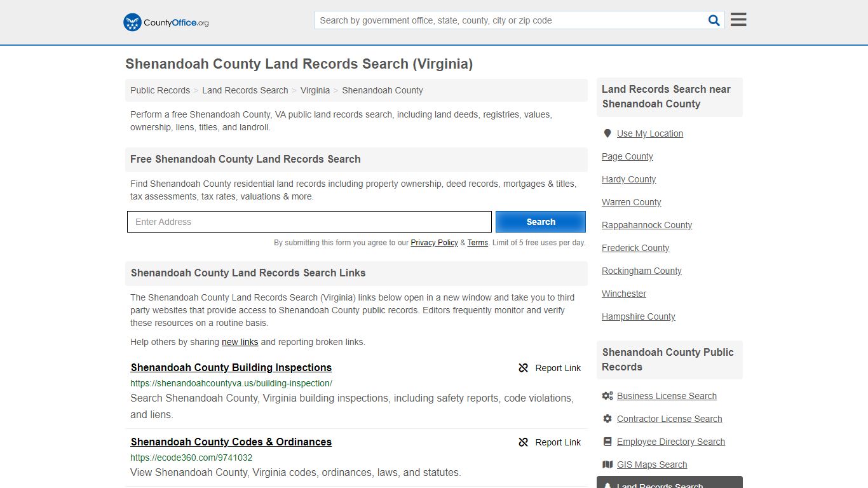This screenshot has height=488, width=868.
Task: Click Use My Location link
Action: pos(650,133)
